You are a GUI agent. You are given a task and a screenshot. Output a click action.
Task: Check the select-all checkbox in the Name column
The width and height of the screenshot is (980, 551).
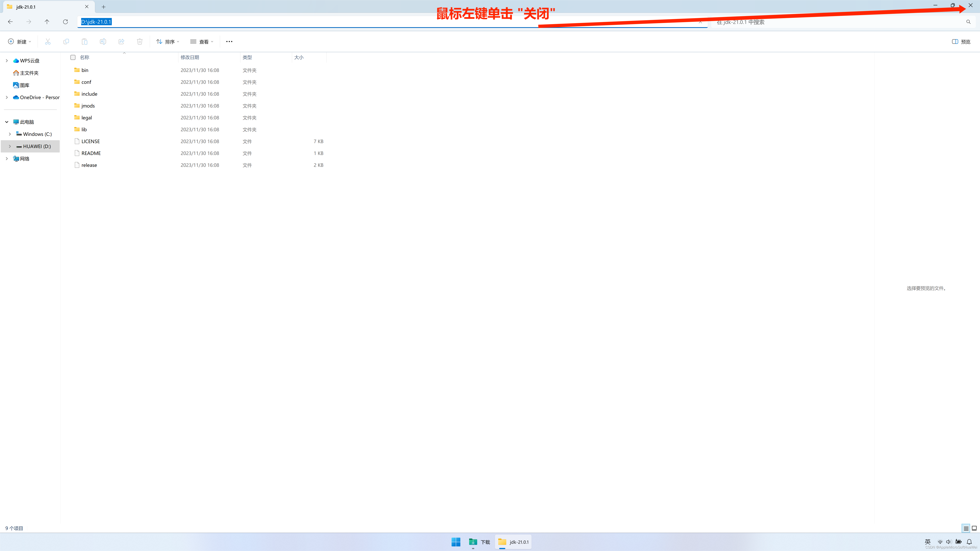pos(73,57)
